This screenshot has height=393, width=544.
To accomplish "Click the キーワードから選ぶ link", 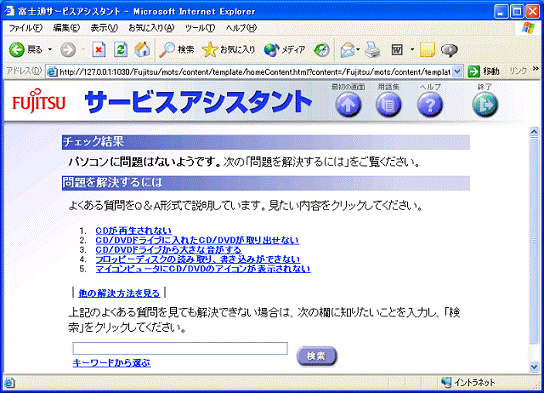I will click(x=111, y=363).
